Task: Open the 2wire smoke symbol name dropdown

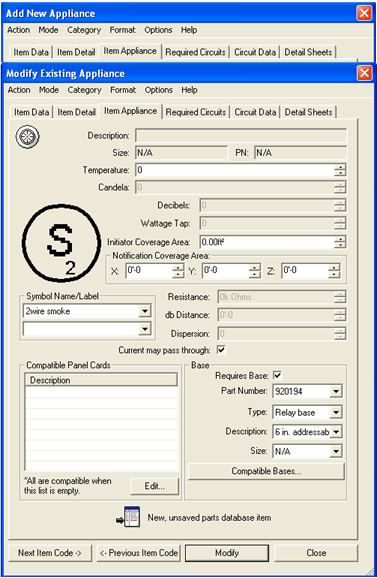Action: click(x=145, y=311)
